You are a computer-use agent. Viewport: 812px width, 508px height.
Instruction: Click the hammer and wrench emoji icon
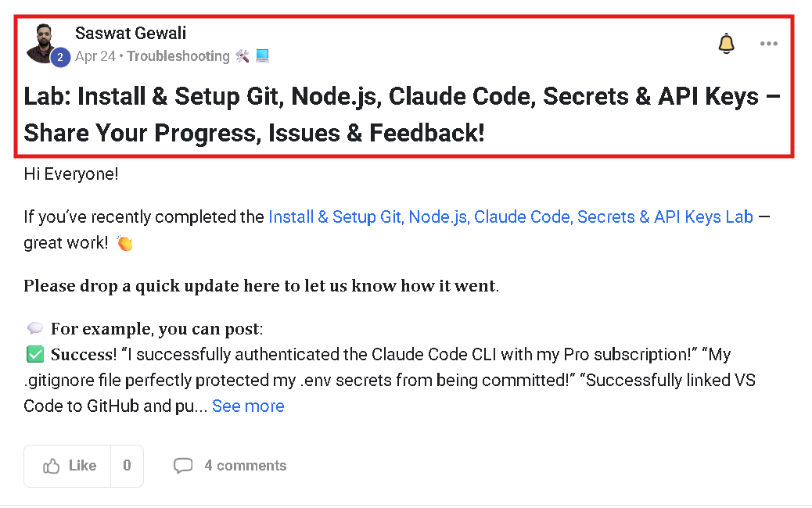pos(243,55)
